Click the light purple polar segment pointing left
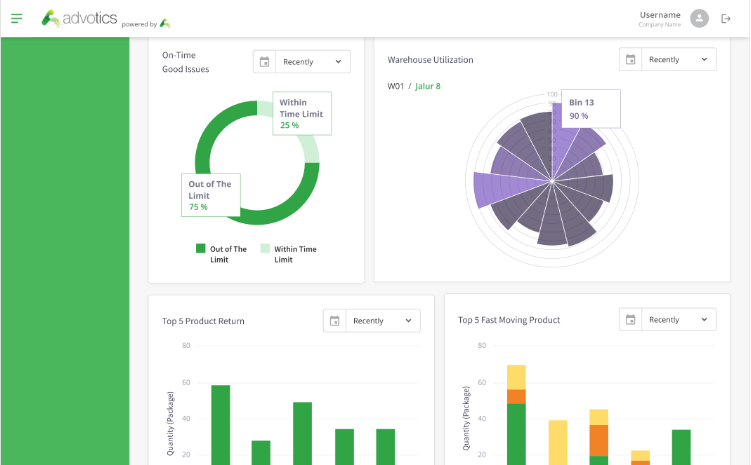 pyautogui.click(x=508, y=188)
